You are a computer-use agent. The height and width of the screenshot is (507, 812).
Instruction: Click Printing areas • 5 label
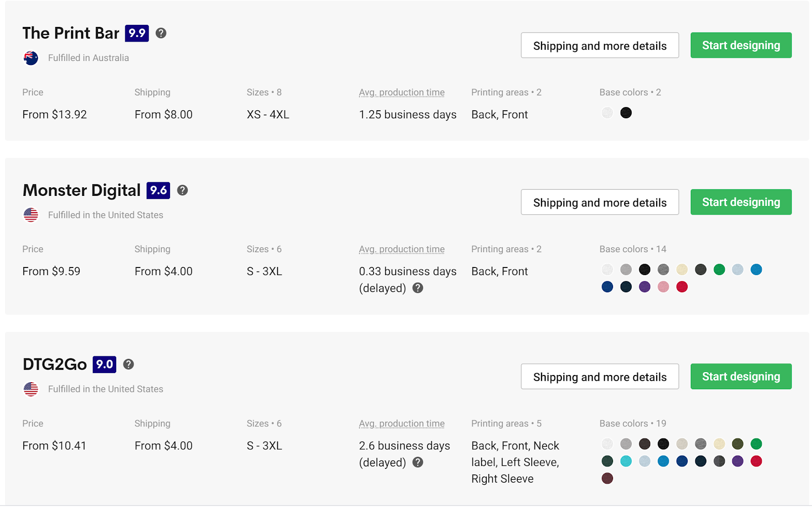(506, 424)
